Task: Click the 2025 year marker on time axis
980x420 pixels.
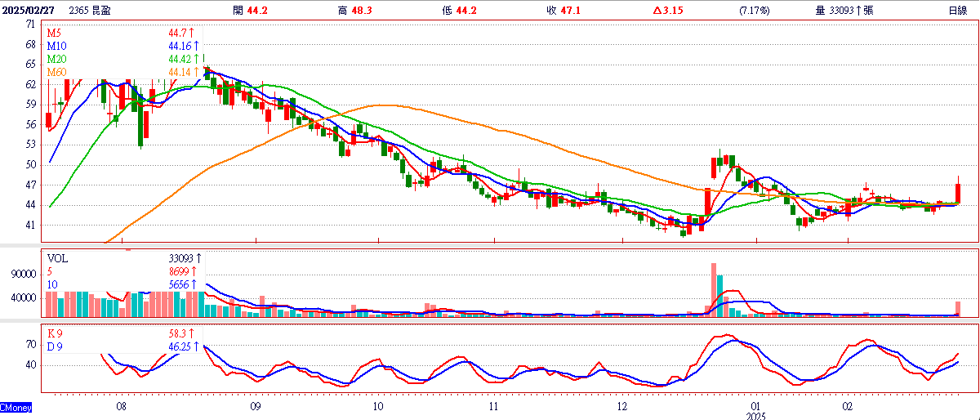Action: click(x=756, y=414)
